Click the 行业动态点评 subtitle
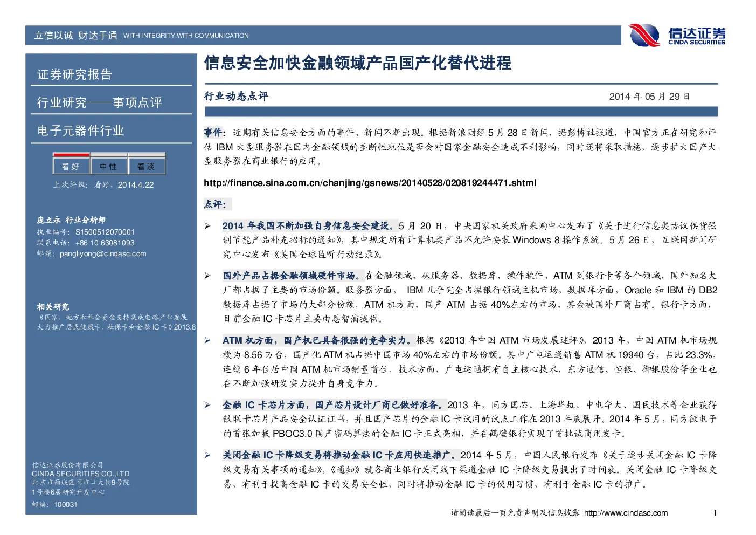This screenshot has width=756, height=535. click(235, 97)
